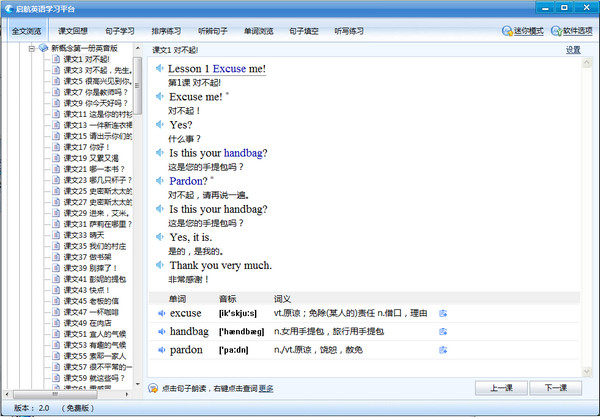Viewport: 600px width, 417px height.
Task: Click the 更多 link in hint bar
Action: [x=266, y=388]
